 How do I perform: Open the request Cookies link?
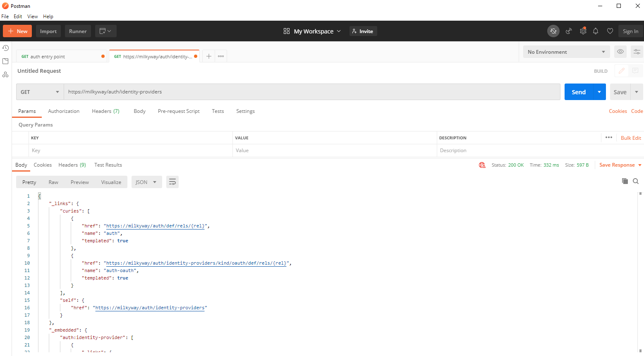618,111
